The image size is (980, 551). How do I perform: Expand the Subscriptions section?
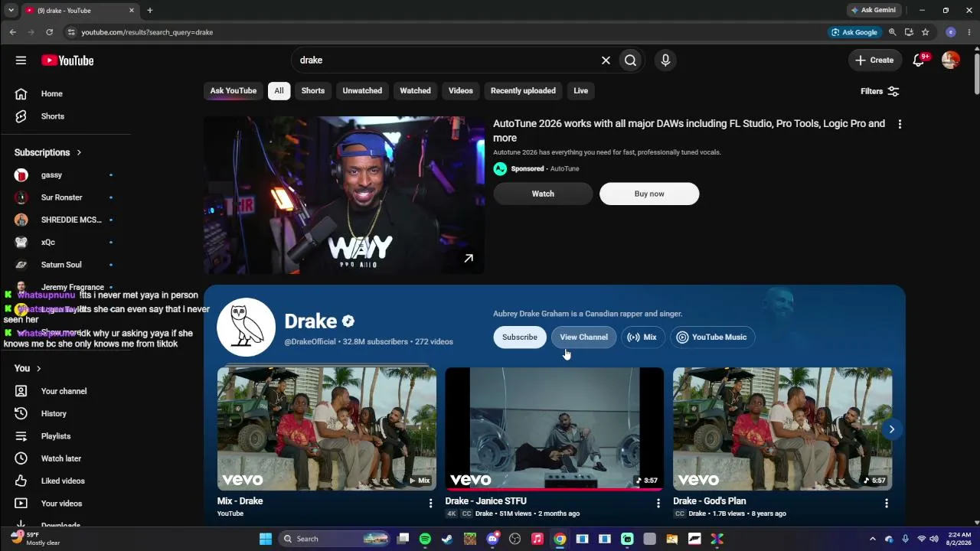coord(48,152)
